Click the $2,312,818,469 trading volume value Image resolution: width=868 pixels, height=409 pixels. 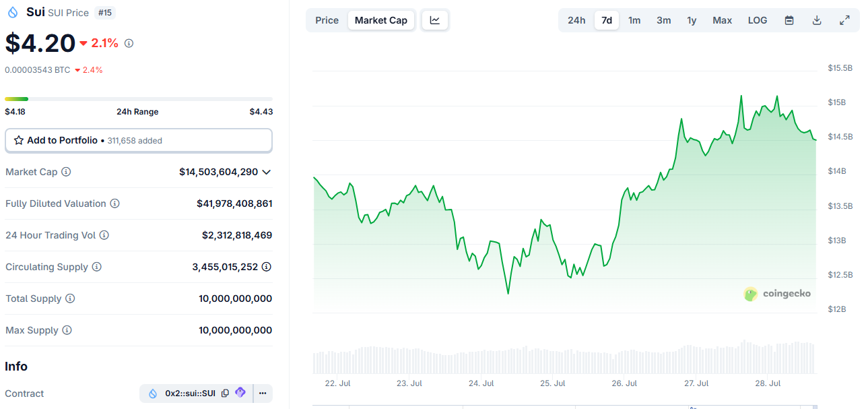[x=237, y=235]
